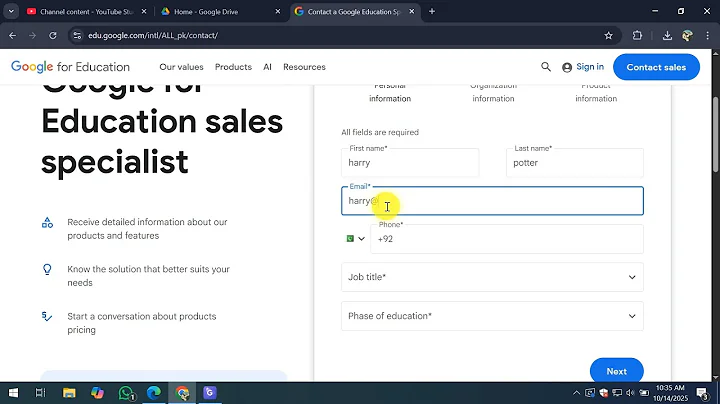
Task: Open Chrome downloads icon
Action: (667, 35)
